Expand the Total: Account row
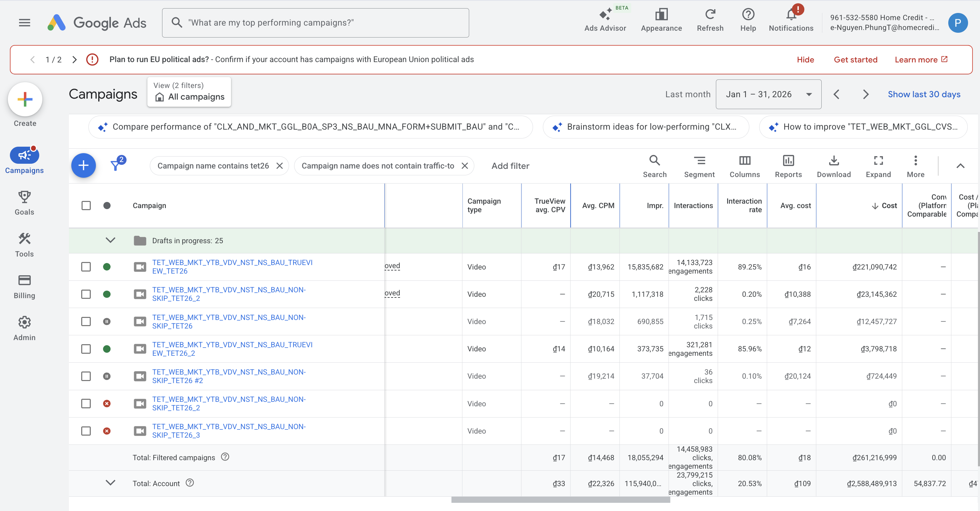Image resolution: width=980 pixels, height=511 pixels. (x=110, y=482)
